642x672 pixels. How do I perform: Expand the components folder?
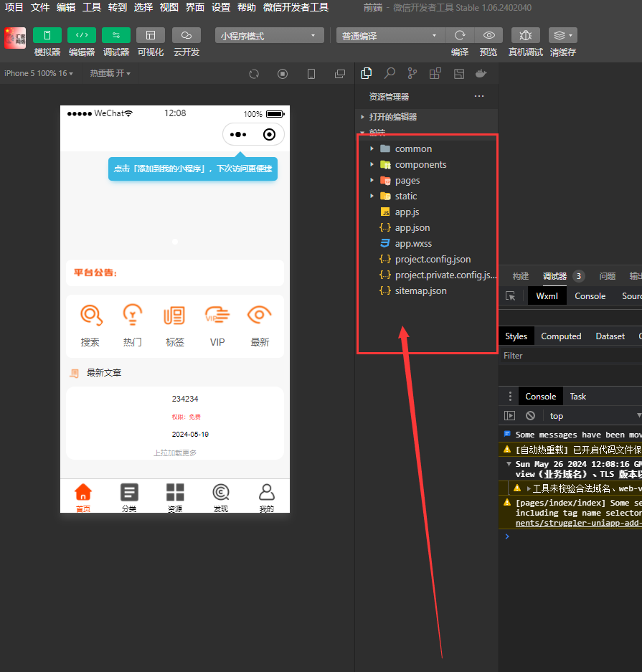click(x=426, y=164)
